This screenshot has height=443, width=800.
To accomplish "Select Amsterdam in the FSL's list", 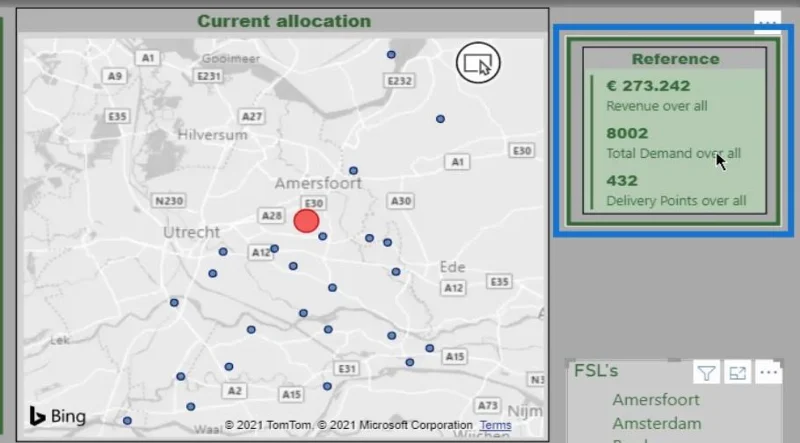I will (657, 423).
